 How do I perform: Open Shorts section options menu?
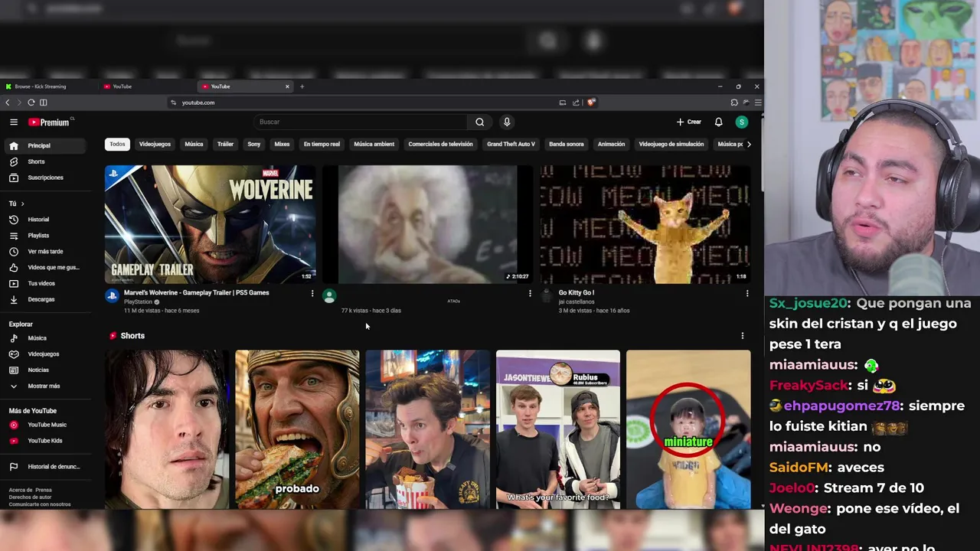[742, 336]
